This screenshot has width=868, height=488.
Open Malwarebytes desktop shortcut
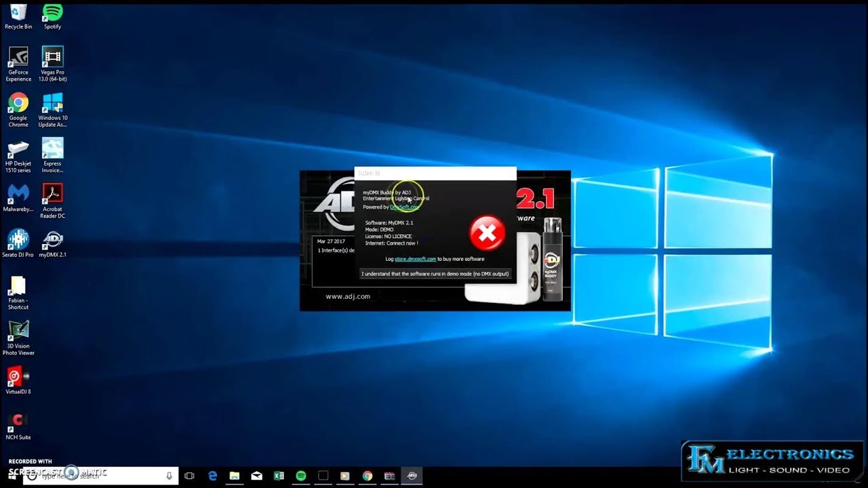pyautogui.click(x=18, y=198)
